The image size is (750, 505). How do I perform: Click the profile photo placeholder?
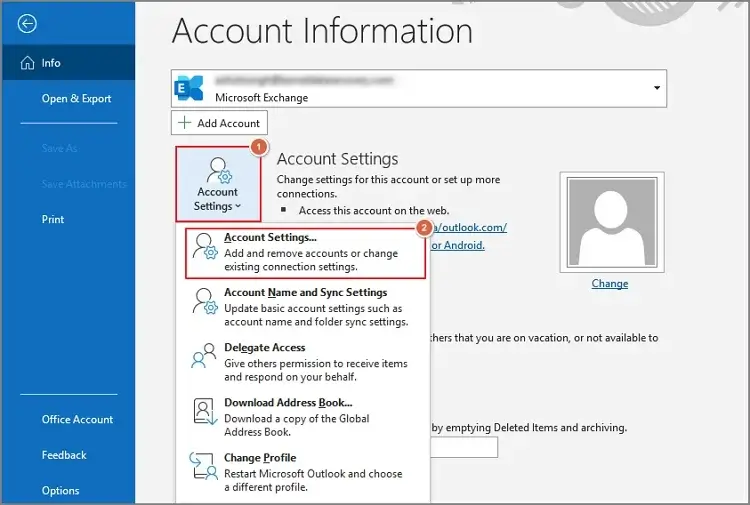612,222
